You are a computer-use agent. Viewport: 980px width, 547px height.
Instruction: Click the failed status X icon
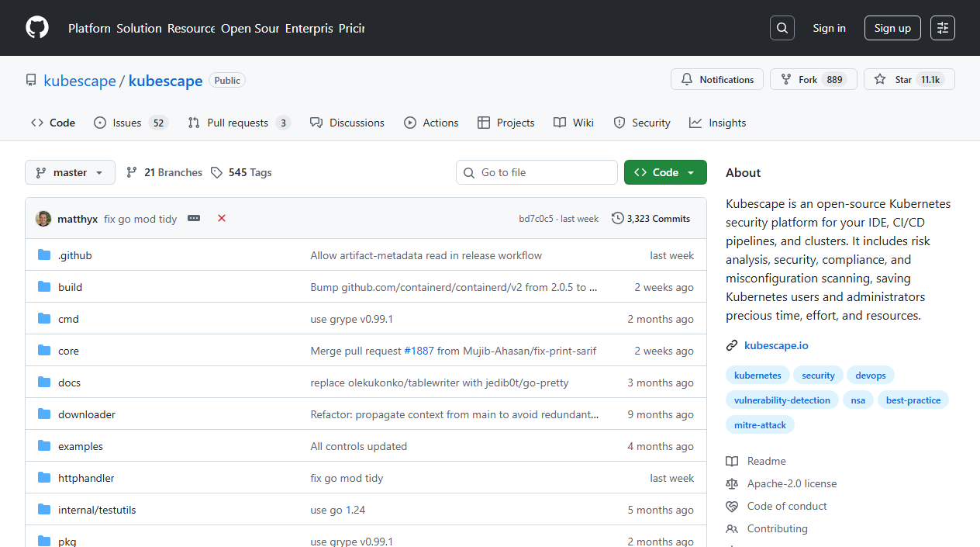tap(222, 219)
